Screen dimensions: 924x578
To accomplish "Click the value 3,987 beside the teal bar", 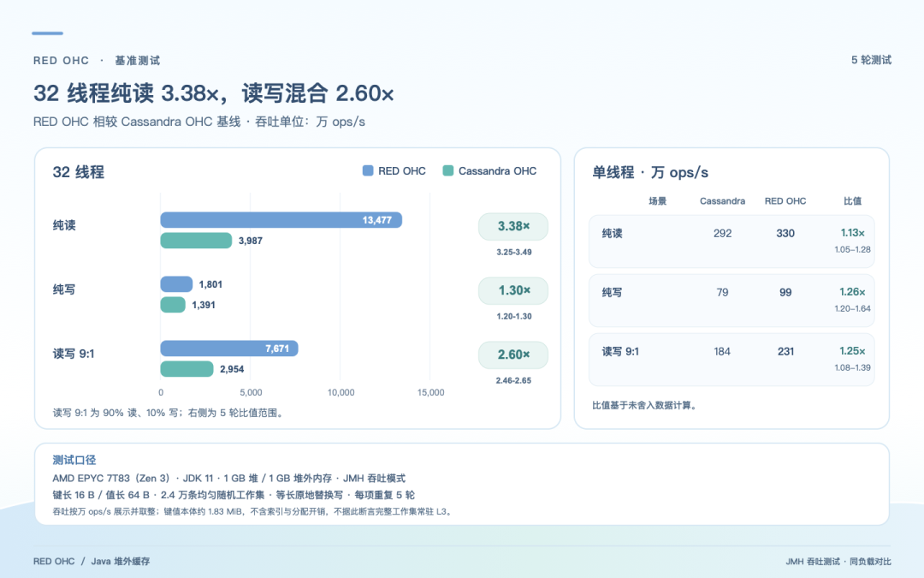I will point(251,241).
